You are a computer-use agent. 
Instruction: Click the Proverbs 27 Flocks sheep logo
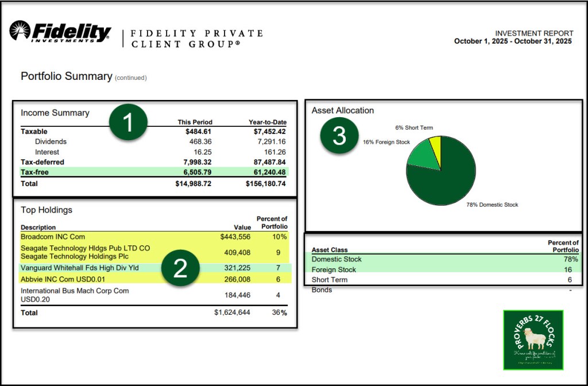point(533,339)
